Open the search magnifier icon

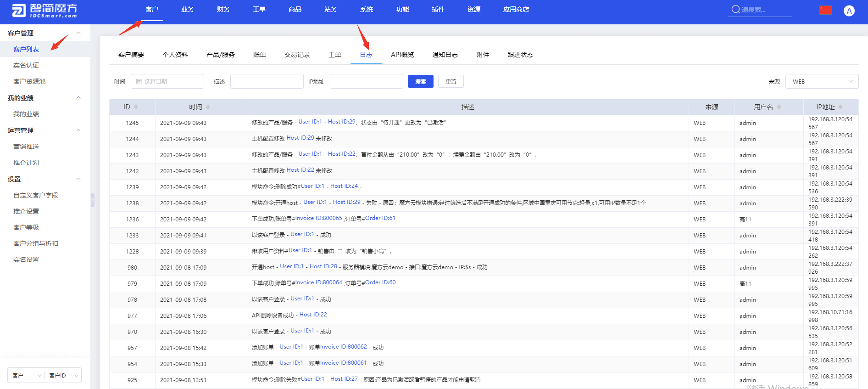click(735, 10)
